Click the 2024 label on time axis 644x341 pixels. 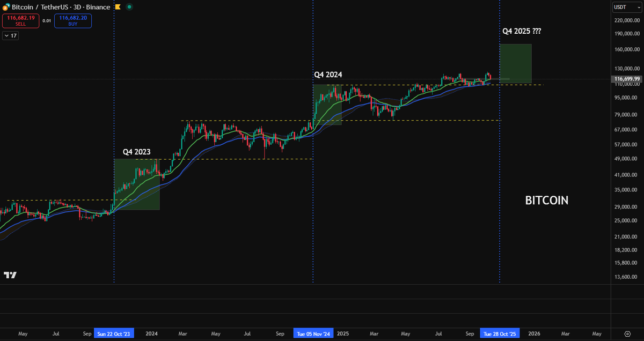tap(152, 333)
